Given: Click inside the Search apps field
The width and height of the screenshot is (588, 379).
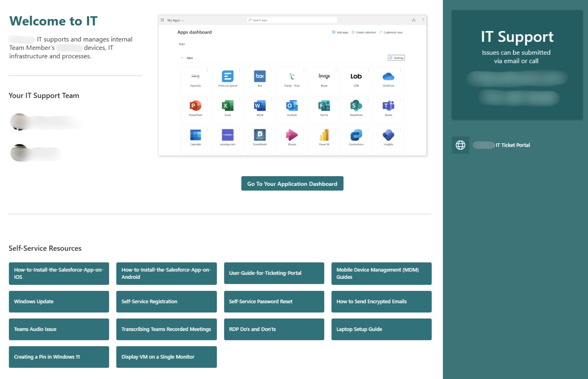Looking at the screenshot, I should (x=292, y=20).
